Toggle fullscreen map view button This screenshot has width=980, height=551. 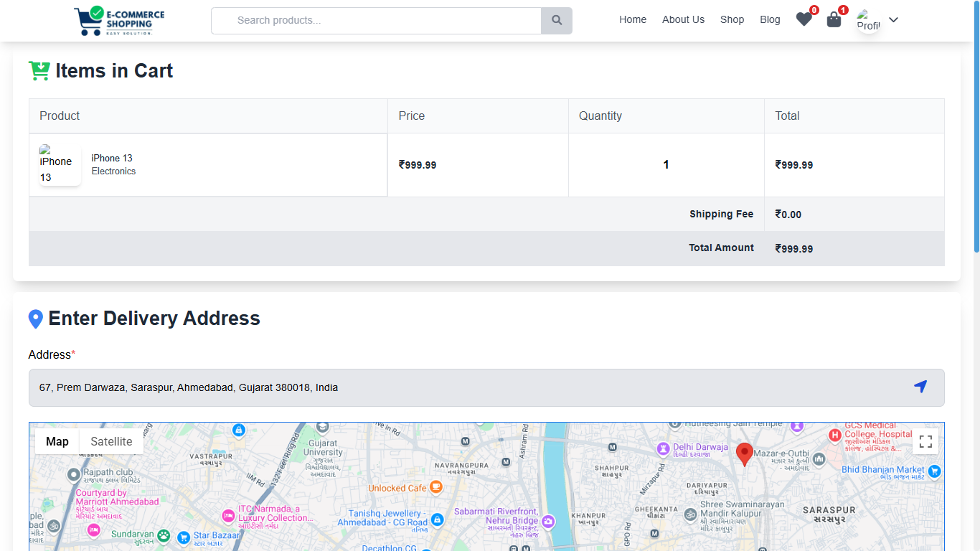925,441
